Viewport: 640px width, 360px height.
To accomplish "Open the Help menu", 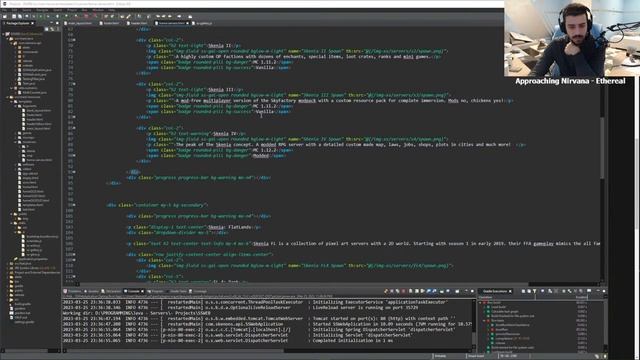I will (111, 10).
